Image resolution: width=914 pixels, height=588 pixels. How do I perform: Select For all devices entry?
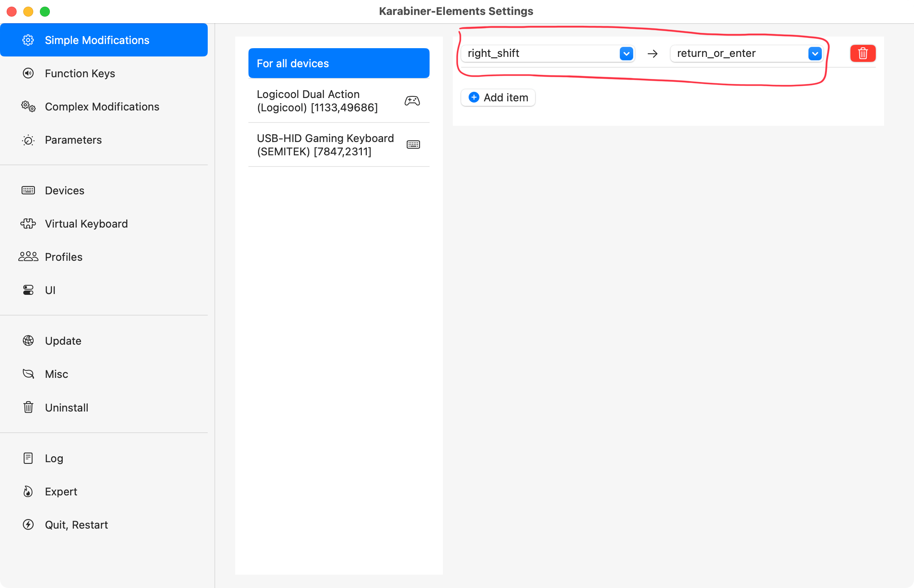(338, 63)
